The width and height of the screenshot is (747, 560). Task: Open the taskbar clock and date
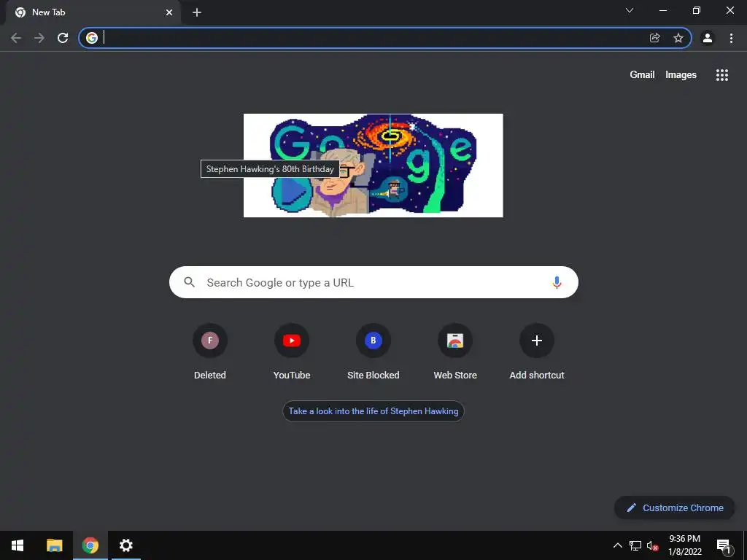pyautogui.click(x=684, y=545)
